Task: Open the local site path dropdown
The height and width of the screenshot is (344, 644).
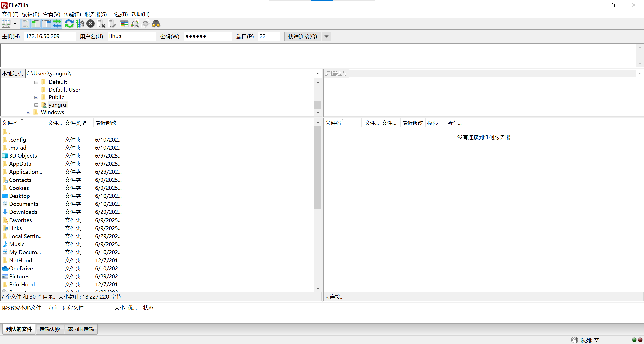Action: [x=318, y=74]
